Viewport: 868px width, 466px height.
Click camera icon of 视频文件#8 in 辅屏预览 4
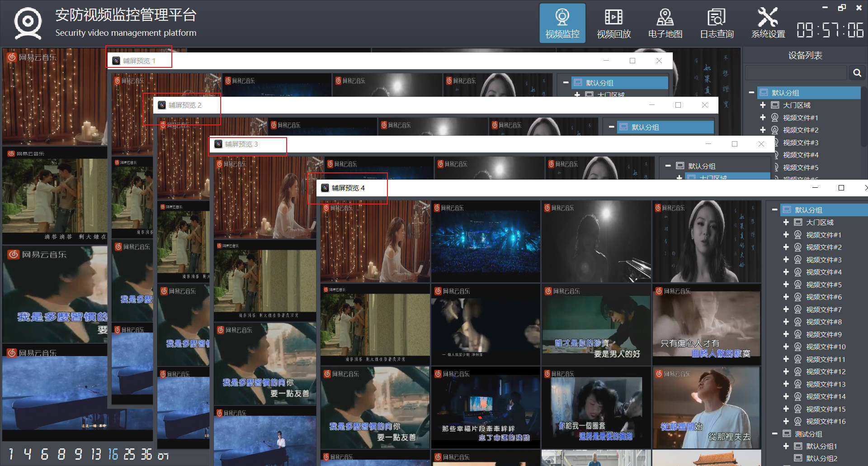point(798,322)
